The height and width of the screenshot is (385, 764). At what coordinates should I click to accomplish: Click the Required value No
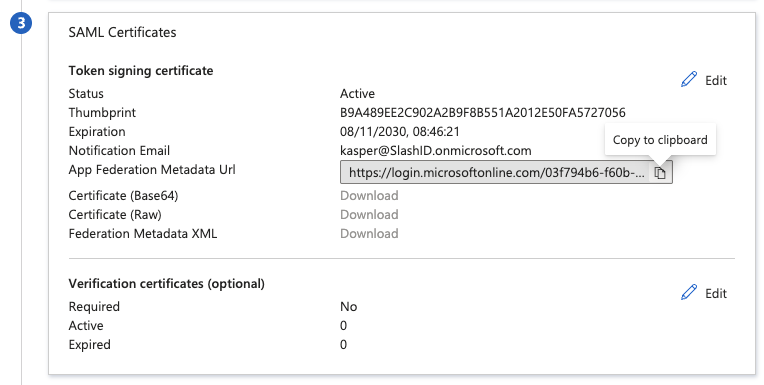pos(348,307)
